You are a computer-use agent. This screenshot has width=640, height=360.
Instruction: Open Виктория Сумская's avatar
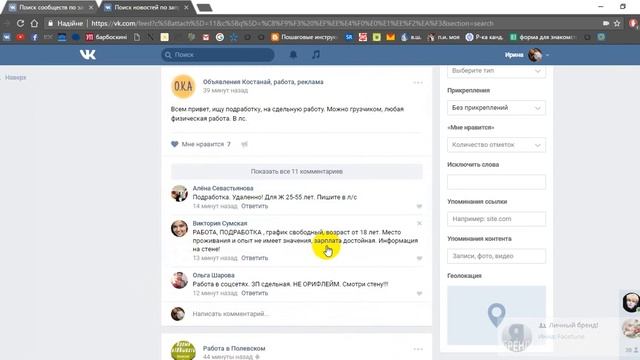tap(179, 229)
